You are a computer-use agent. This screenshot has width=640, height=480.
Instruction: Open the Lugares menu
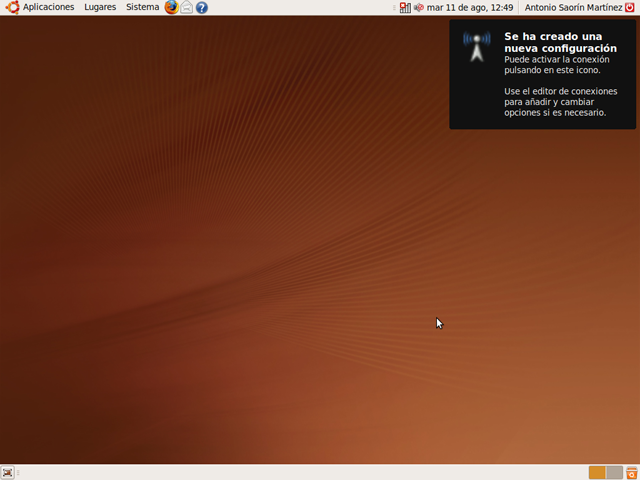coord(100,7)
